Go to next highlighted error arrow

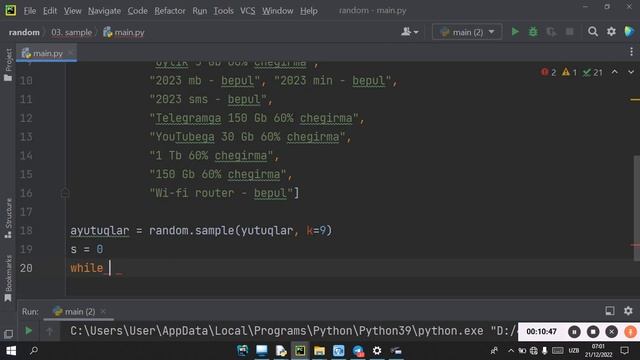click(x=631, y=72)
